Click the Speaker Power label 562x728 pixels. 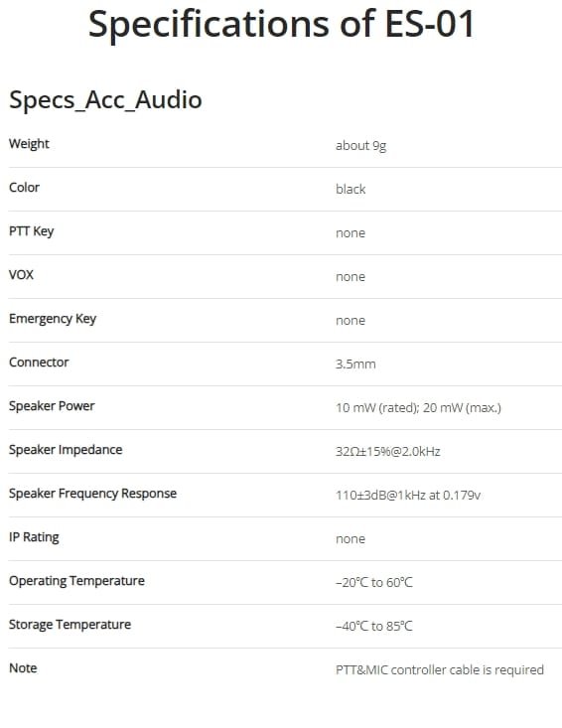(52, 406)
